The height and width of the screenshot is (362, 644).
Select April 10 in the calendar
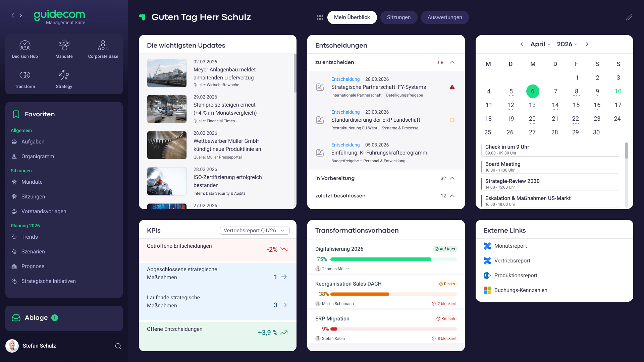[618, 91]
